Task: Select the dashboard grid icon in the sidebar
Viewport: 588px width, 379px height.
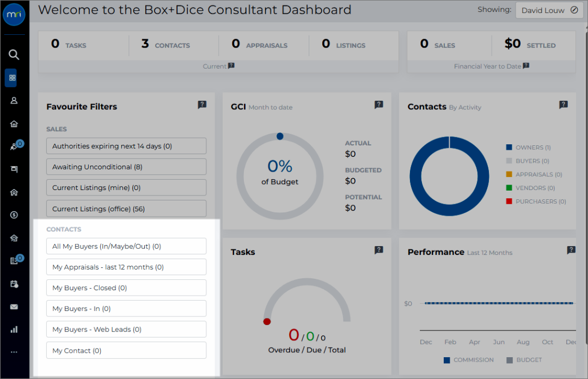Action: pos(13,78)
